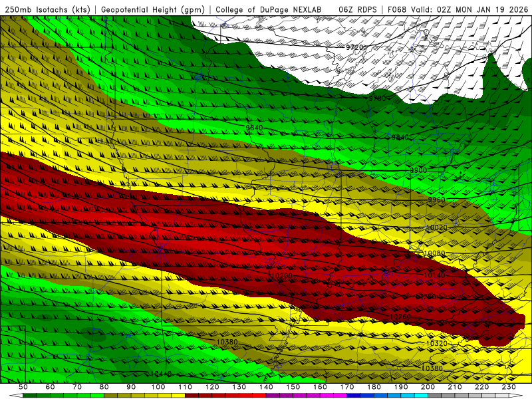This screenshot has width=532, height=399.
Task: Click the 'F068' forecast hour label
Action: pyautogui.click(x=397, y=9)
